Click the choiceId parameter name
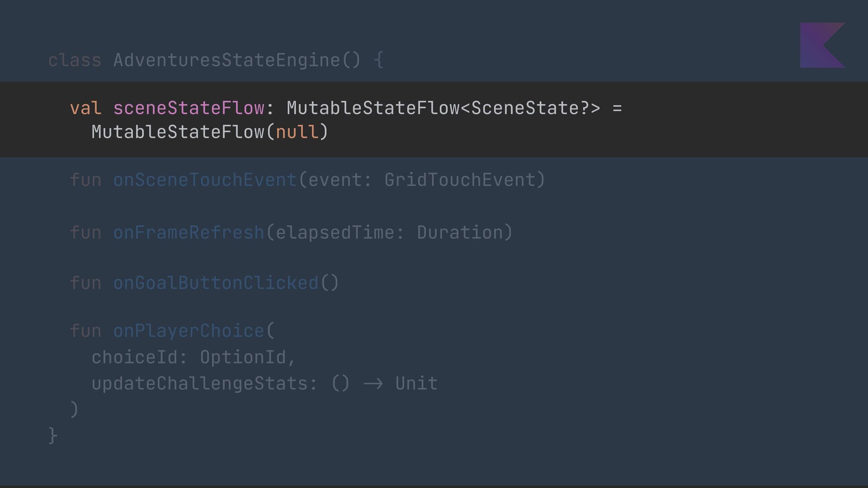 pos(134,357)
